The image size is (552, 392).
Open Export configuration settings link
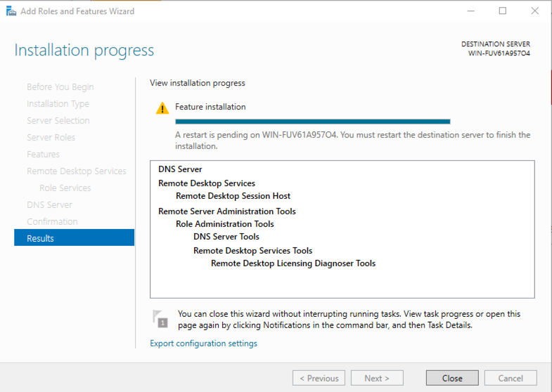(x=203, y=343)
